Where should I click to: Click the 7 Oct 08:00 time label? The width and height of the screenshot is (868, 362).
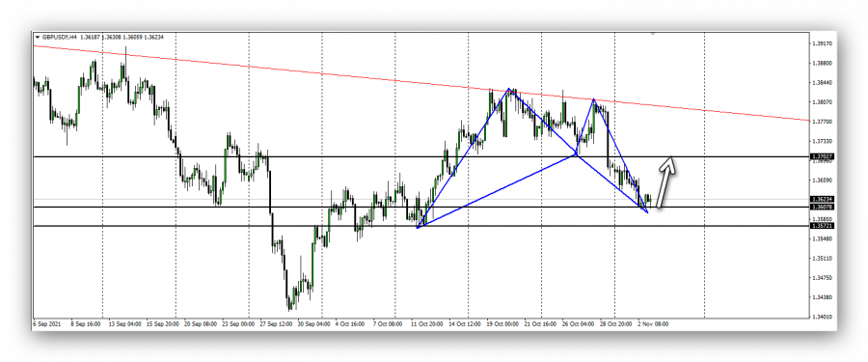pos(389,323)
